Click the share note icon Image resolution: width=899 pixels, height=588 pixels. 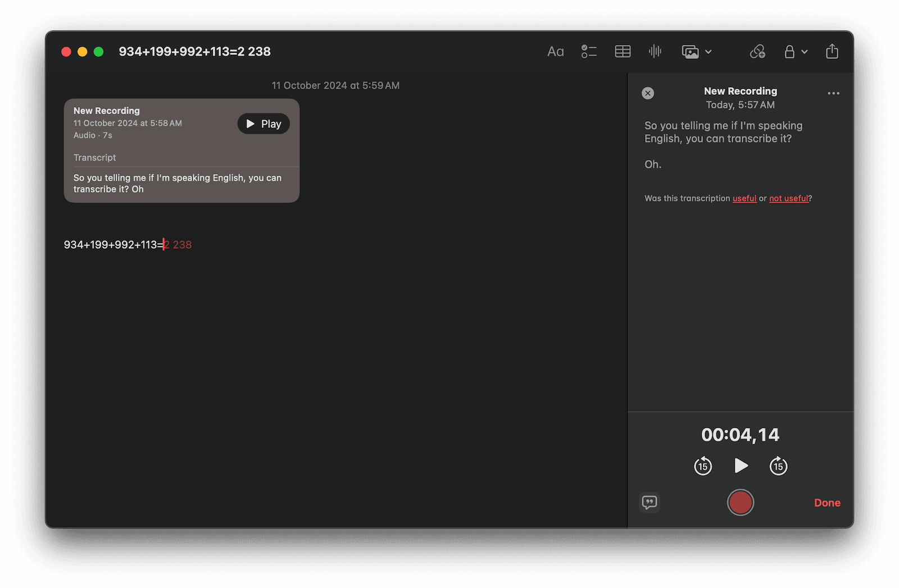(832, 52)
